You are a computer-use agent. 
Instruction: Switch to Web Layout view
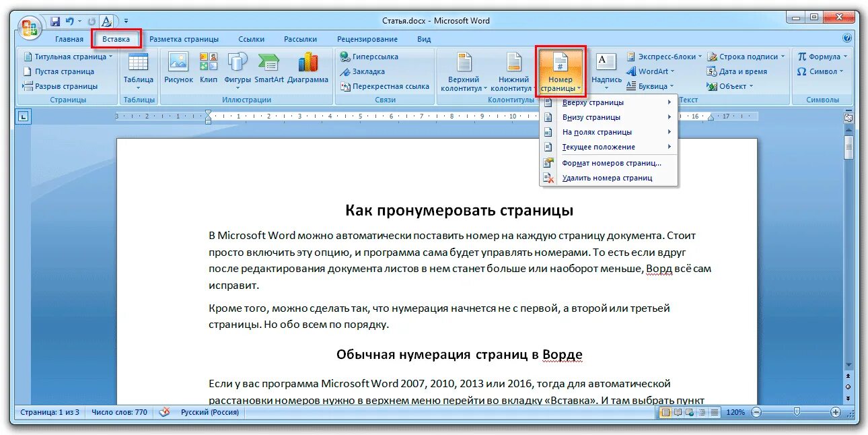tap(690, 412)
